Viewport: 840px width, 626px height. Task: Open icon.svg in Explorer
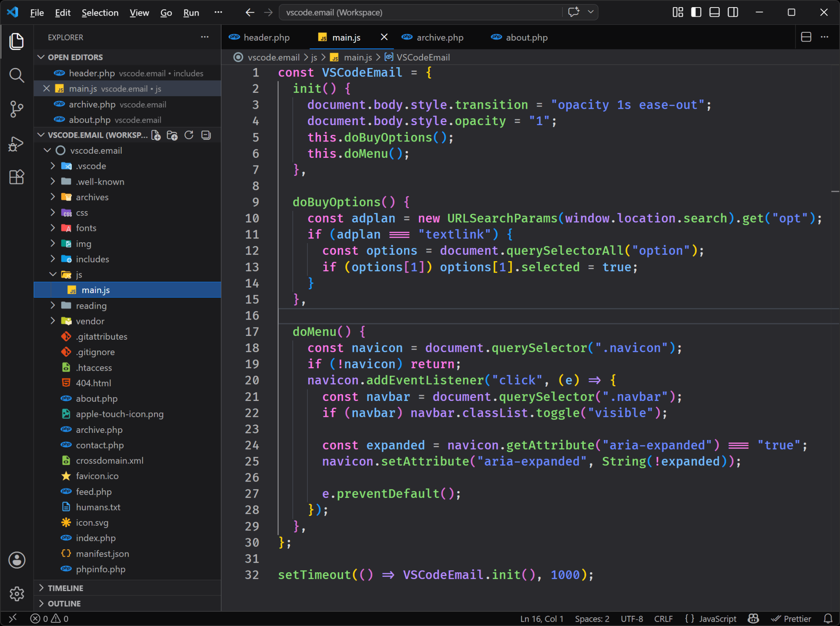tap(127, 523)
